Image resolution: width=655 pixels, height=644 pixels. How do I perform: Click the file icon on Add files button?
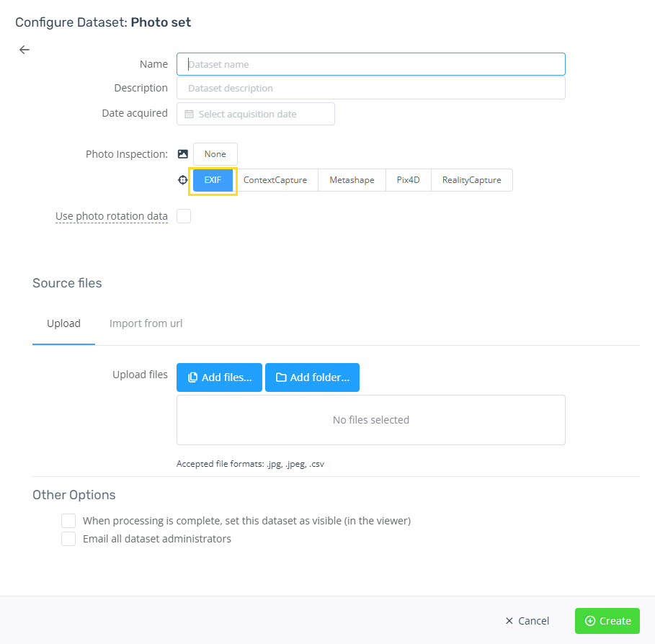pyautogui.click(x=193, y=377)
